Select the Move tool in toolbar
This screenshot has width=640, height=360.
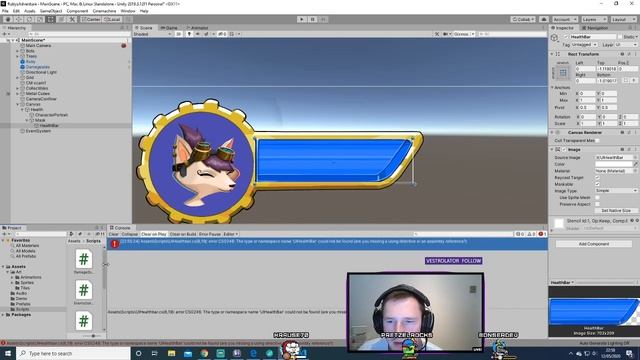pyautogui.click(x=19, y=19)
